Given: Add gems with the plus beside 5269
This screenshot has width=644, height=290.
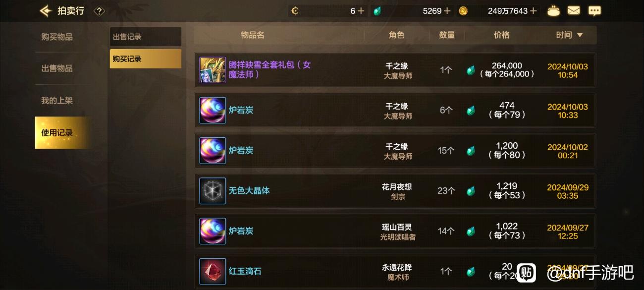Looking at the screenshot, I should tap(447, 10).
